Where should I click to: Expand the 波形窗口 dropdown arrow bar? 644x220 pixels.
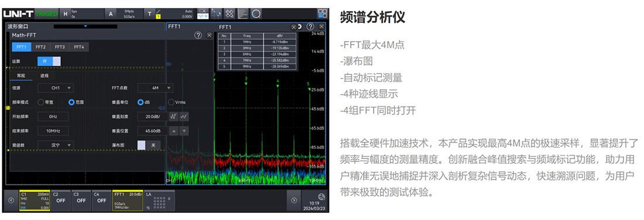coord(85,26)
